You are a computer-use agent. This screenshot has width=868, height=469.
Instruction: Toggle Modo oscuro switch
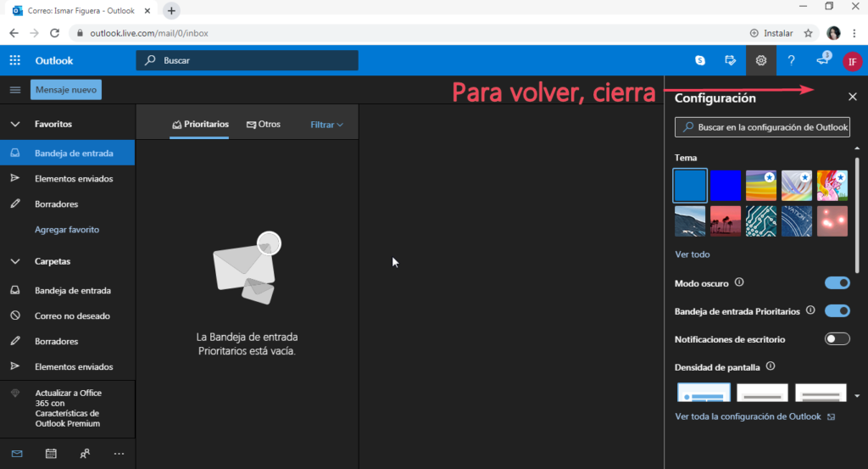(x=837, y=283)
